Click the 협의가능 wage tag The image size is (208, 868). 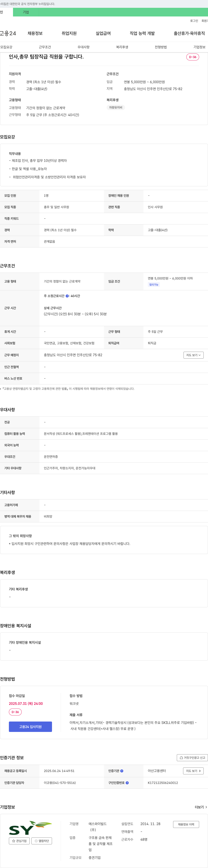[x=154, y=285]
